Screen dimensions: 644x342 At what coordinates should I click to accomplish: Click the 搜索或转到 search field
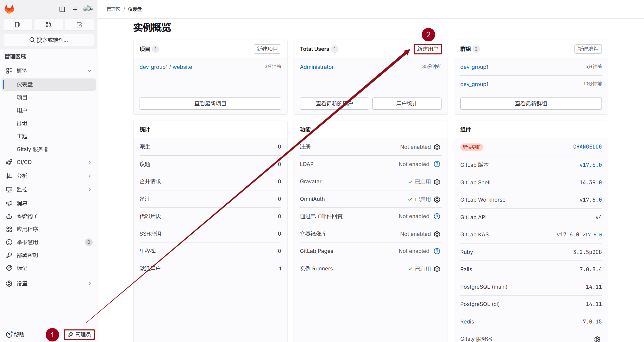pyautogui.click(x=48, y=40)
